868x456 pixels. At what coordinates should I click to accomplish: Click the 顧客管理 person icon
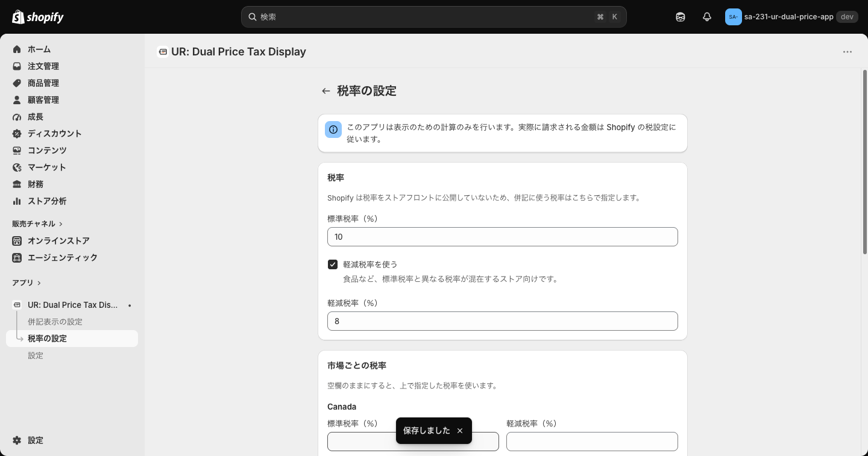[17, 100]
